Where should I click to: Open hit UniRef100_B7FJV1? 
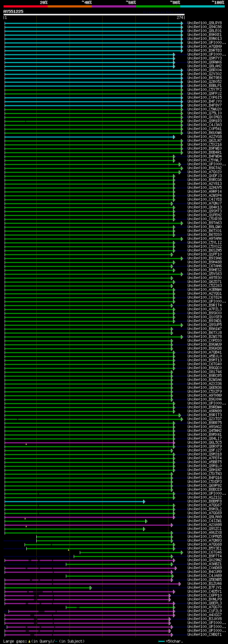(204, 587)
